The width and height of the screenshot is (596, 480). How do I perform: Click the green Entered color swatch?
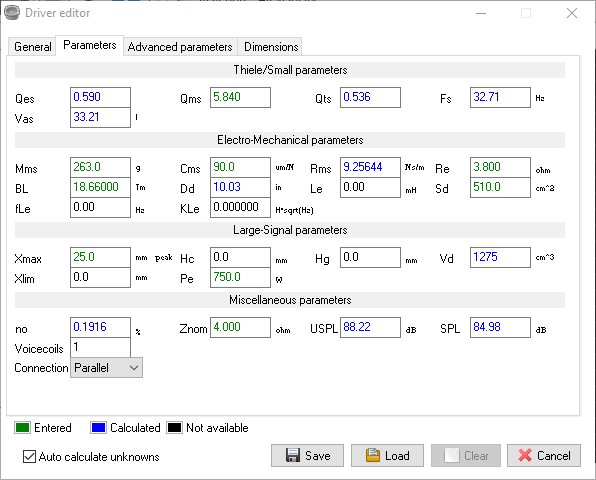(22, 428)
